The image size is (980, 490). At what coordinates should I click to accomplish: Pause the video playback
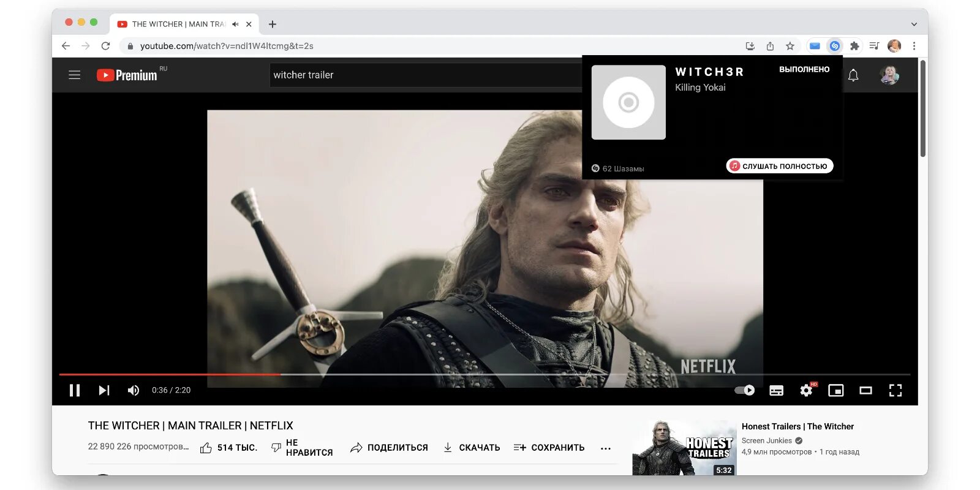tap(75, 390)
